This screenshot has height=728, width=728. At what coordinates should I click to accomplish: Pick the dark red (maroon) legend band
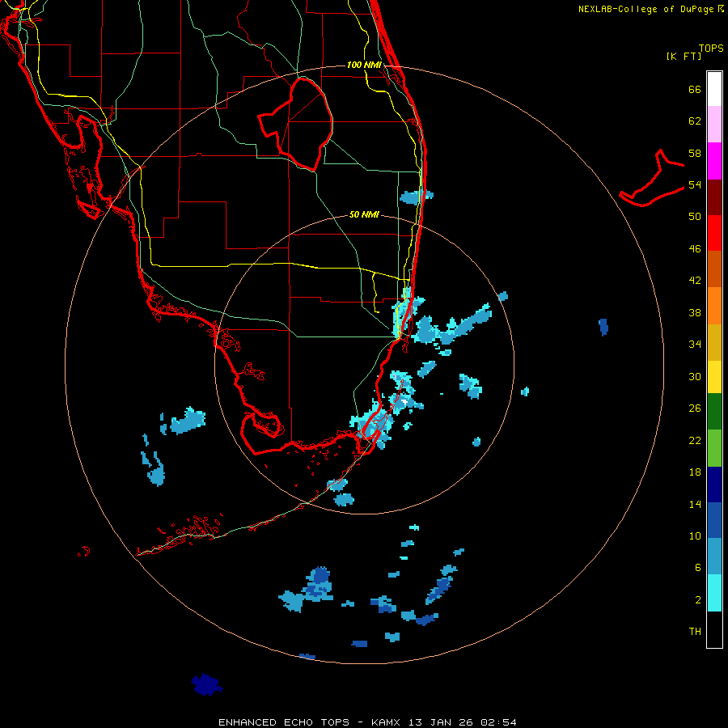tap(714, 197)
